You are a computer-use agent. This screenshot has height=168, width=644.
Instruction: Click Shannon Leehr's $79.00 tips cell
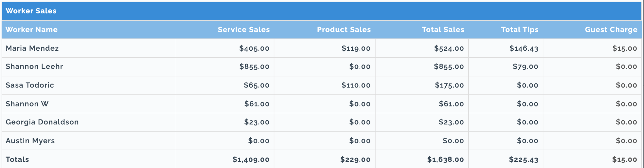pyautogui.click(x=525, y=67)
